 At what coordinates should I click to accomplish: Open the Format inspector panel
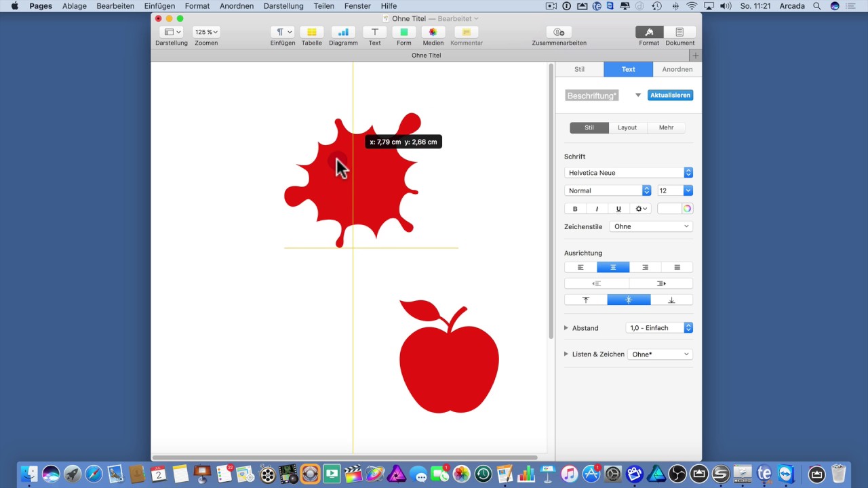649,32
